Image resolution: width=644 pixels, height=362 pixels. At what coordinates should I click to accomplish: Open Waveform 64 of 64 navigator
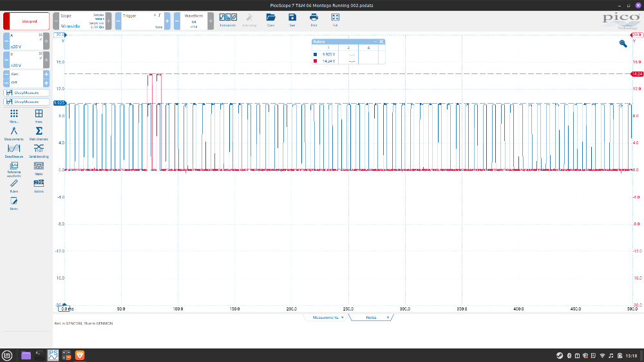click(x=194, y=21)
